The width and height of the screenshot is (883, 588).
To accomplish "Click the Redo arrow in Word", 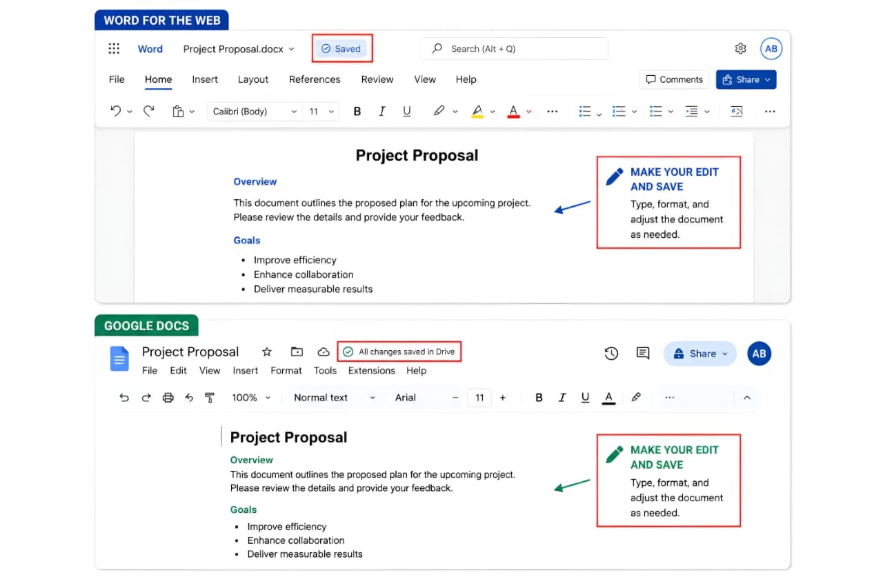I will [148, 111].
